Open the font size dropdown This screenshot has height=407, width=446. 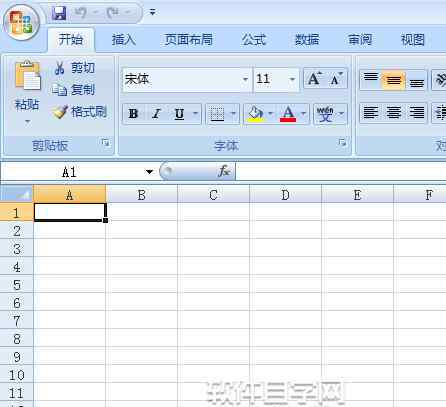tap(292, 79)
